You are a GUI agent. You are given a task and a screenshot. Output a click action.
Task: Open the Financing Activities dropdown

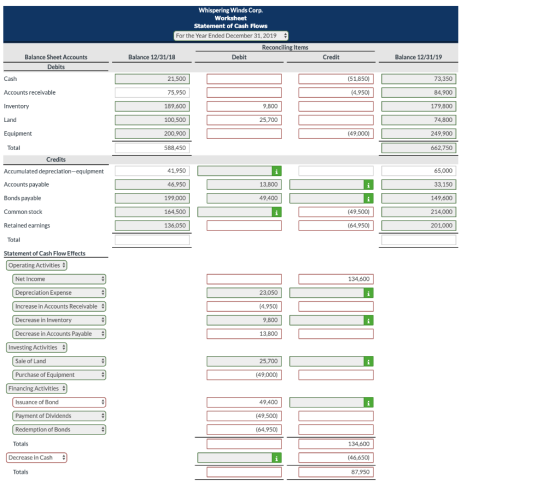(x=36, y=388)
